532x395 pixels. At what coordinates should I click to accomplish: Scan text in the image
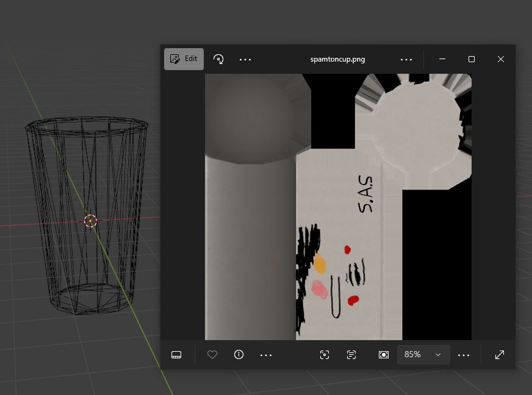tap(351, 355)
